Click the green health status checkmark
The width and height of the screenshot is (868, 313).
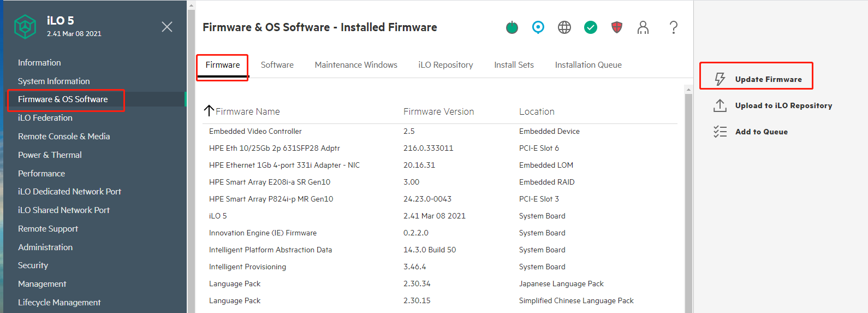pyautogui.click(x=590, y=27)
